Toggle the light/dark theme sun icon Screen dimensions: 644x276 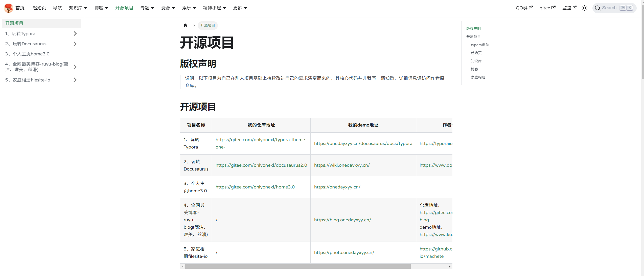[584, 8]
